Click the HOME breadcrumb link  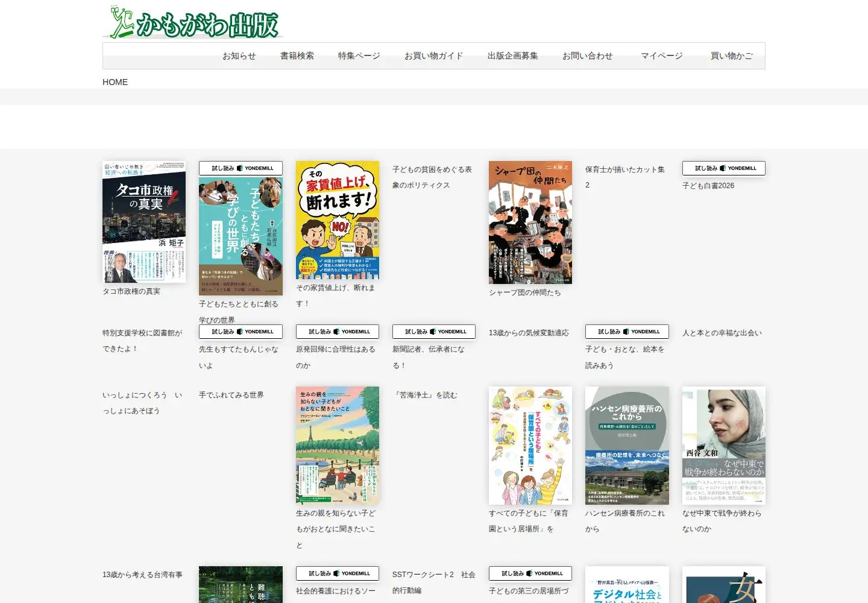click(115, 82)
